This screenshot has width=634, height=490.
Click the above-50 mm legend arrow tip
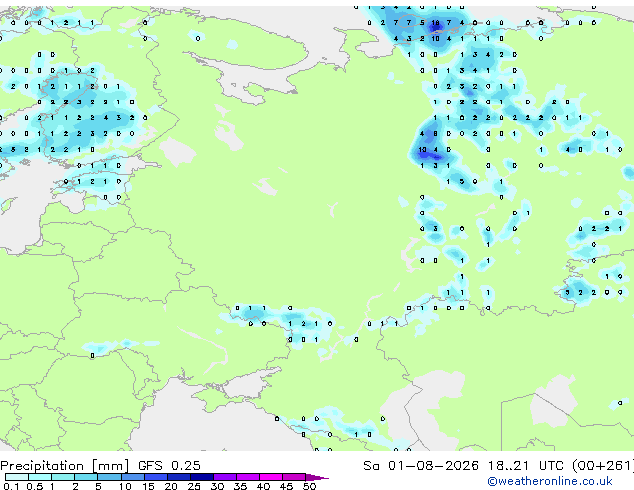point(317,478)
